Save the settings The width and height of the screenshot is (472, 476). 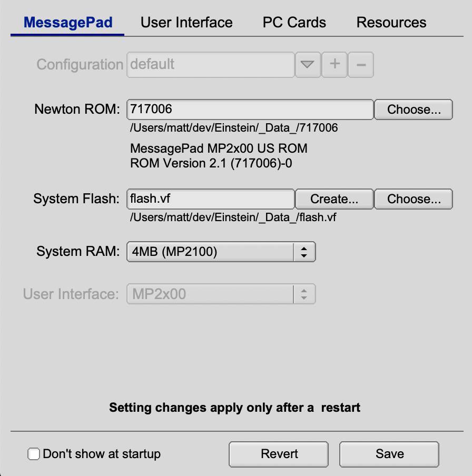click(389, 454)
